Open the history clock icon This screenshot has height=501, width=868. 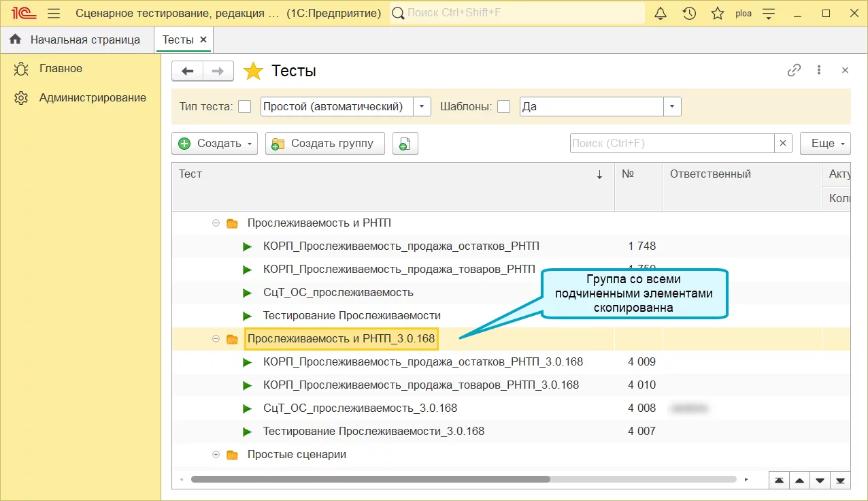coord(689,14)
